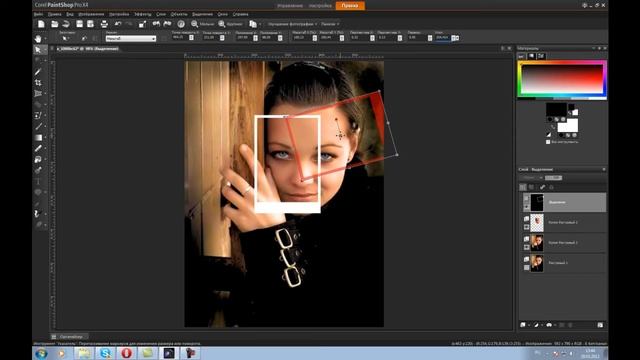Switch to the 'Управление' workspace tab
640x360 pixels.
click(x=290, y=6)
